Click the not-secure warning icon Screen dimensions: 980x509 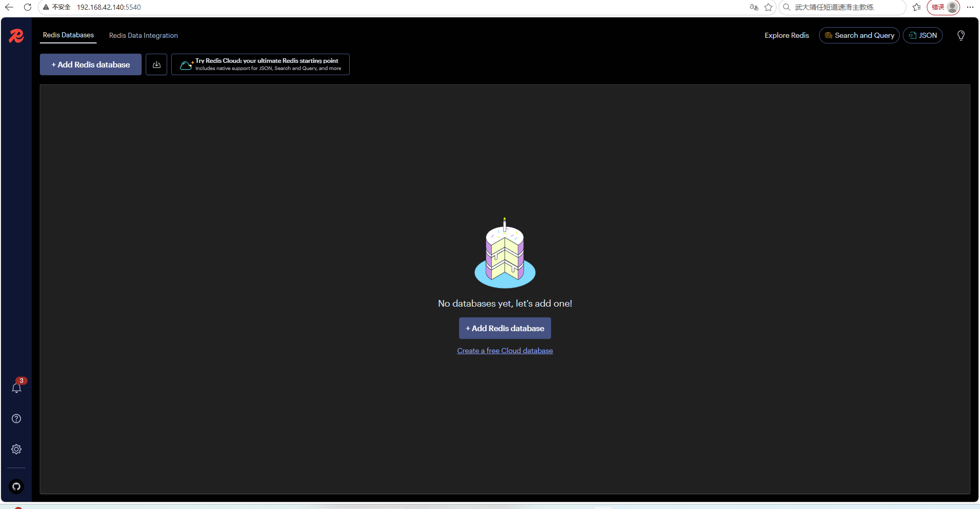pyautogui.click(x=46, y=7)
